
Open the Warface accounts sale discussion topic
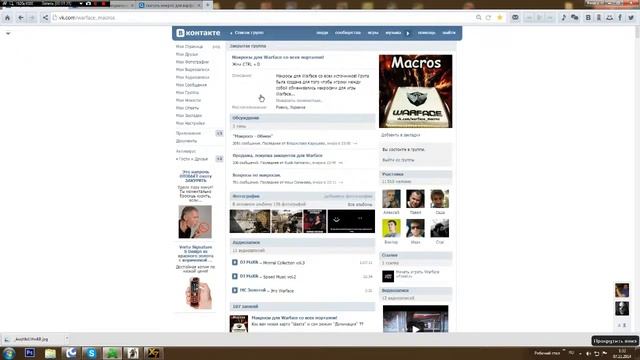[278, 156]
